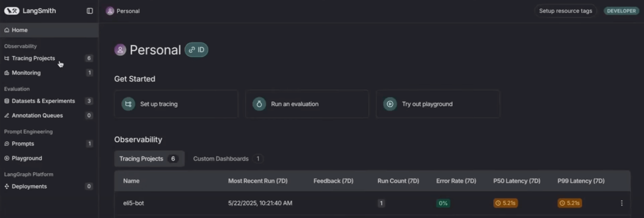This screenshot has width=644, height=218.
Task: Click the Prompts icon in sidebar
Action: (6, 144)
